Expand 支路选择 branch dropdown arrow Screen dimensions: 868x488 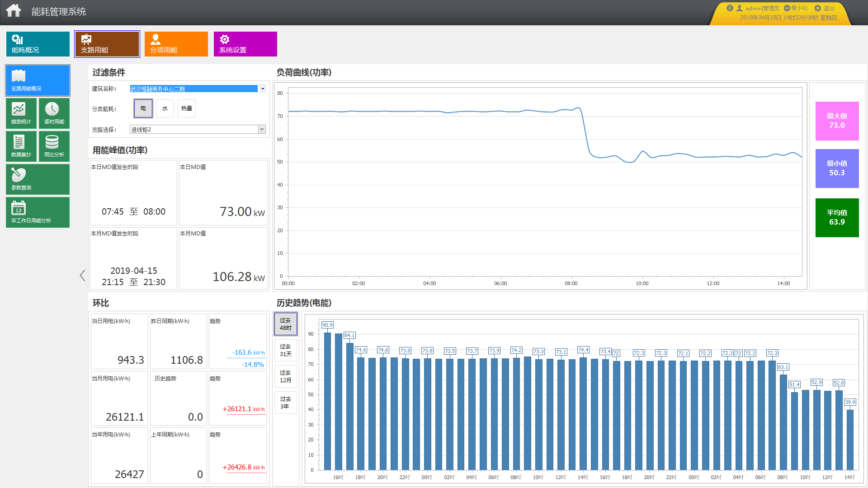click(262, 130)
